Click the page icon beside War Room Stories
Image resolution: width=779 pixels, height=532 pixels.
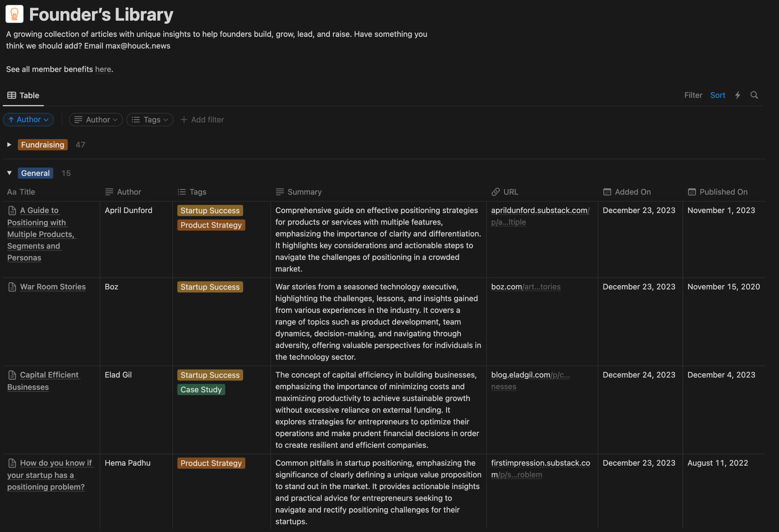pos(12,287)
